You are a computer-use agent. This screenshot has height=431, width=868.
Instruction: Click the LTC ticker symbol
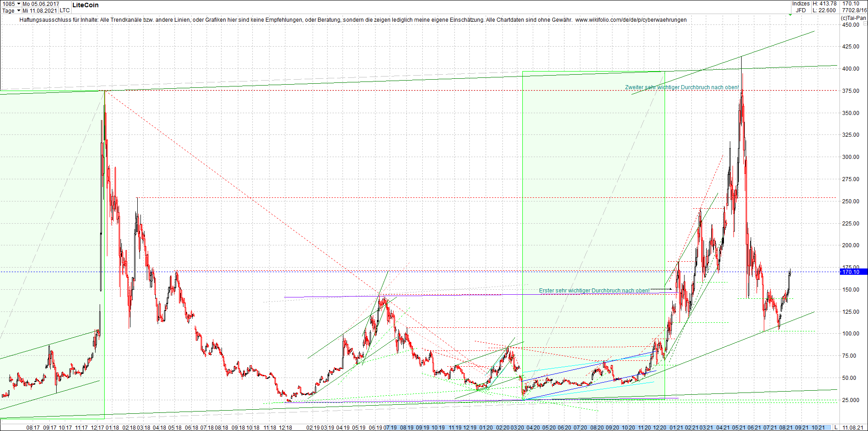point(65,10)
